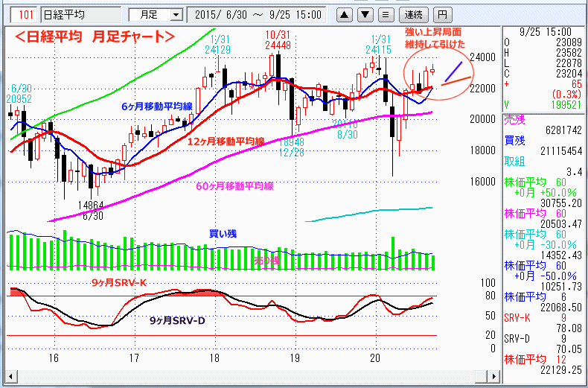
Task: Click the closing price 23204
Action: coord(569,74)
